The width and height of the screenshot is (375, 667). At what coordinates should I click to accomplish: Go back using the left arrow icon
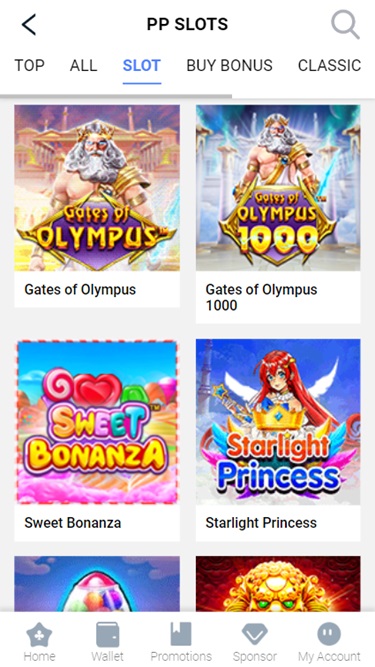[29, 24]
